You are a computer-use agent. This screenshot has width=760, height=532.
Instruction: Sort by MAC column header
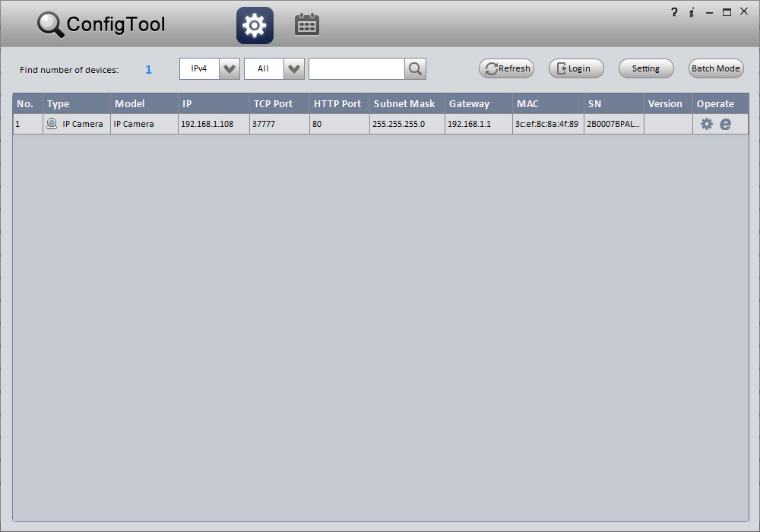pyautogui.click(x=548, y=103)
